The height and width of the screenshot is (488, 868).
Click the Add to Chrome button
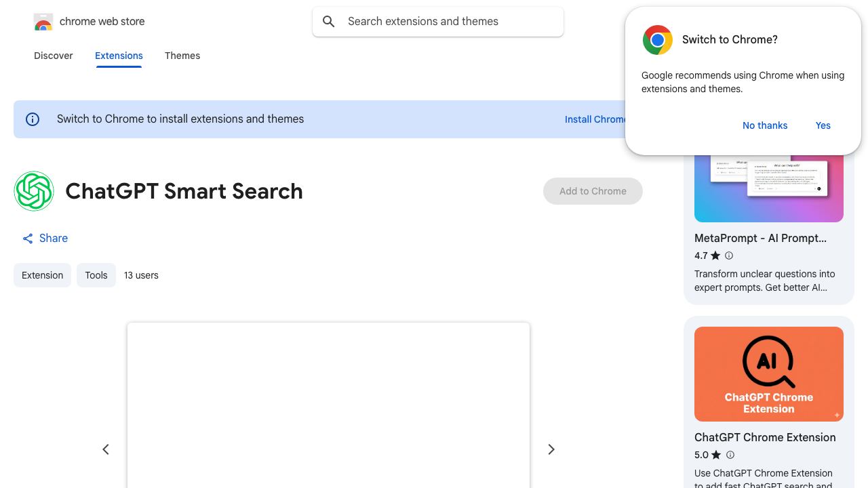tap(593, 191)
